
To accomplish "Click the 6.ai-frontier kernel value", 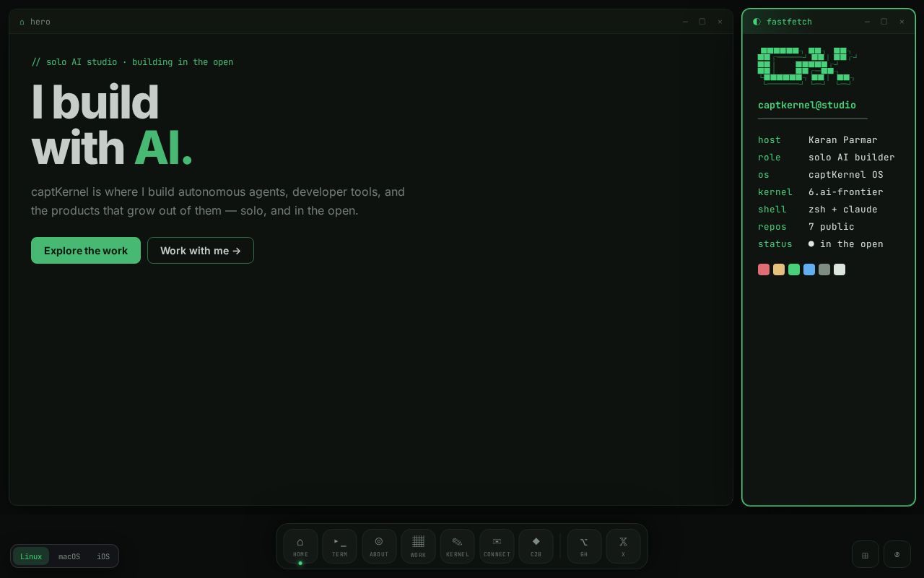I will 846,192.
